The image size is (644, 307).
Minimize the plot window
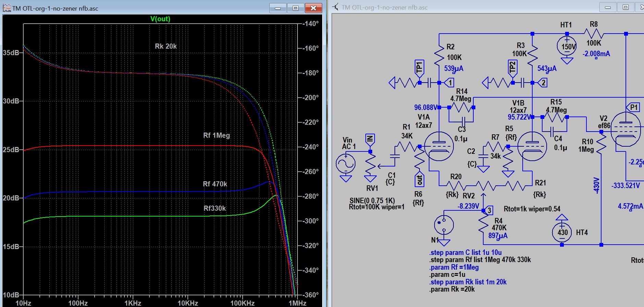(x=278, y=8)
